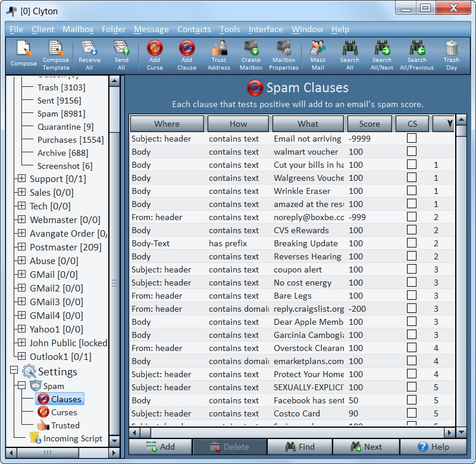Toggle the CS checkbox for CVS eRewards
Viewport: 476px width, 464px height.
[x=412, y=230]
